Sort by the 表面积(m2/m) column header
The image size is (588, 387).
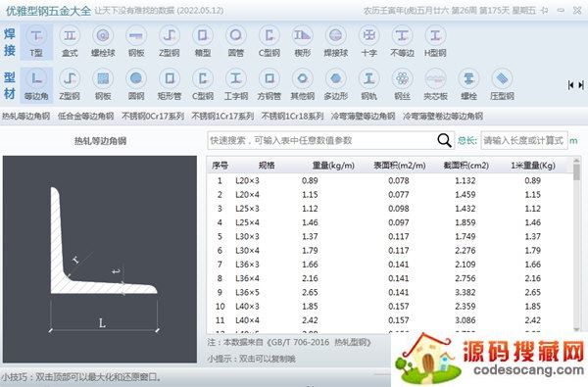click(400, 166)
